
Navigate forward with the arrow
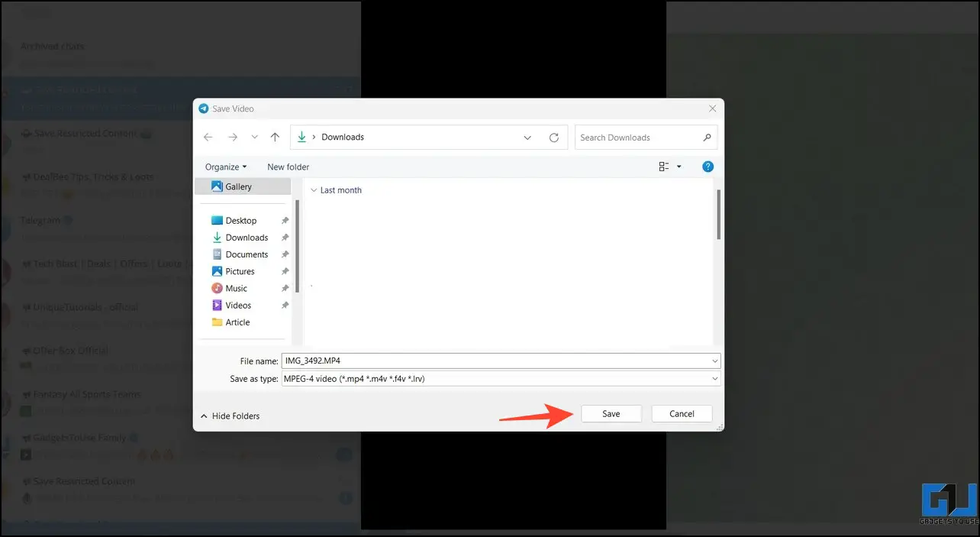[233, 137]
